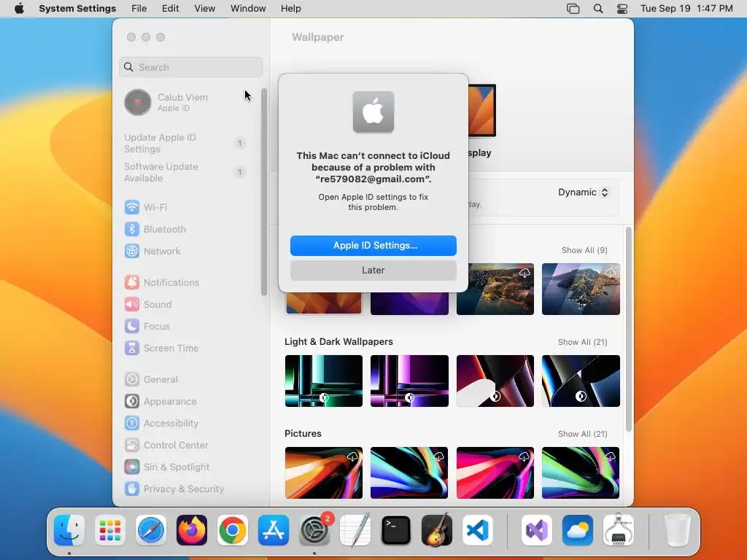The image size is (747, 560).
Task: Open the System Settings menu
Action: click(x=77, y=9)
